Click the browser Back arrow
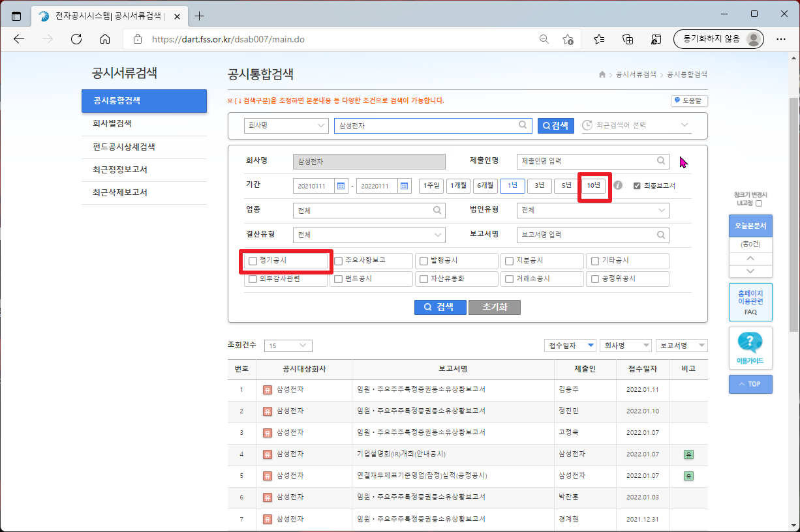 click(19, 39)
